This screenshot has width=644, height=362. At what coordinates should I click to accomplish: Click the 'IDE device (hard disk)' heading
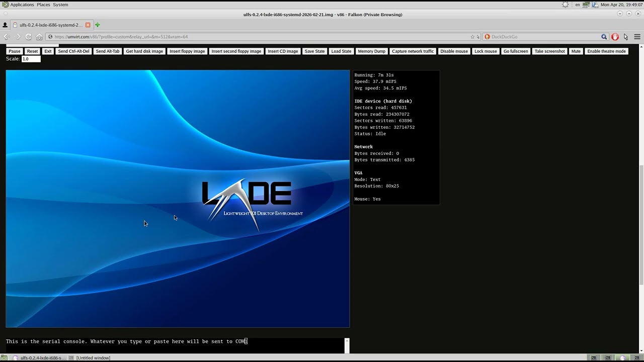[383, 101]
